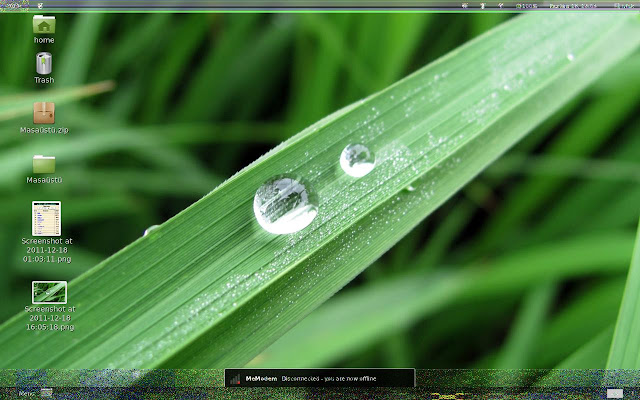The image size is (640, 400).
Task: Click the battery 100% indicator in top panel
Action: click(x=527, y=6)
